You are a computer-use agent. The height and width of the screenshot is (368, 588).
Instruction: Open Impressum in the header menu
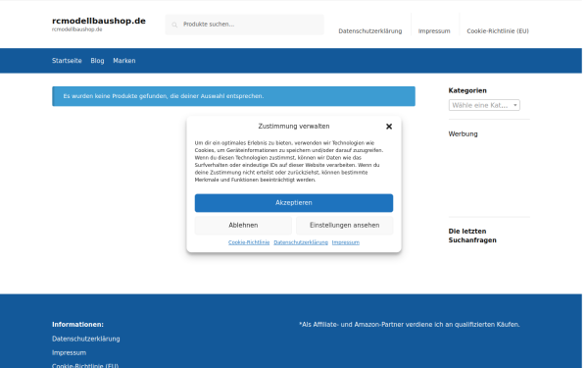click(434, 31)
